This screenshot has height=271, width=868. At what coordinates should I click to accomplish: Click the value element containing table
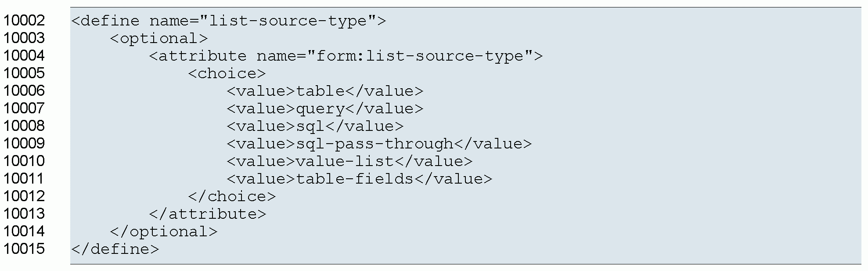click(x=325, y=91)
